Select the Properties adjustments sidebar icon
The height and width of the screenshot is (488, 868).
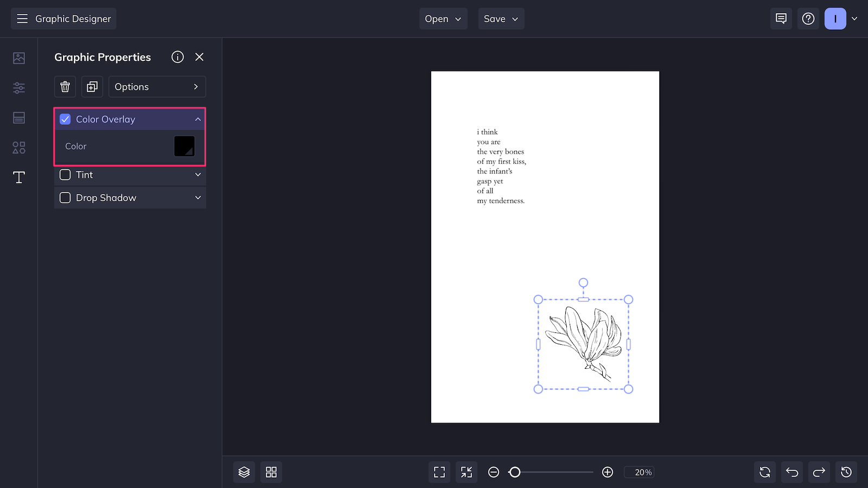pyautogui.click(x=18, y=87)
